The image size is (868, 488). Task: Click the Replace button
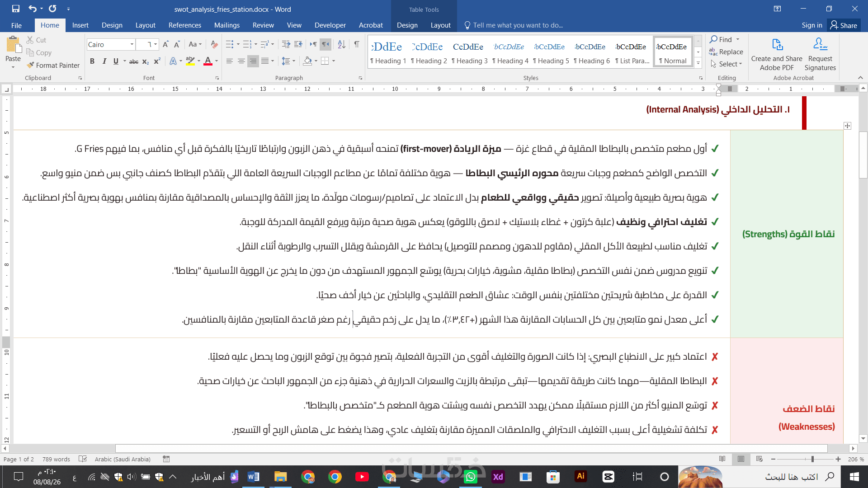pos(726,52)
